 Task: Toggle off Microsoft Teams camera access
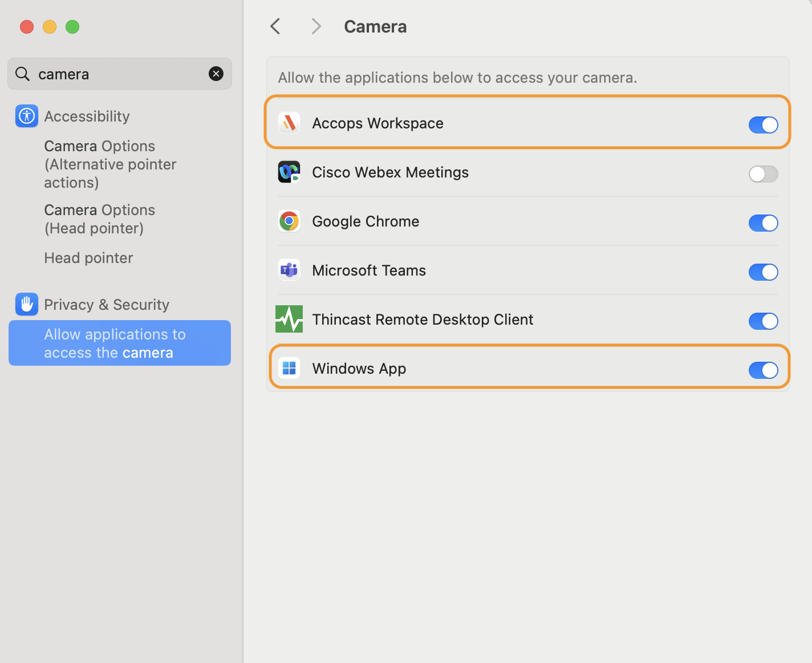coord(763,272)
